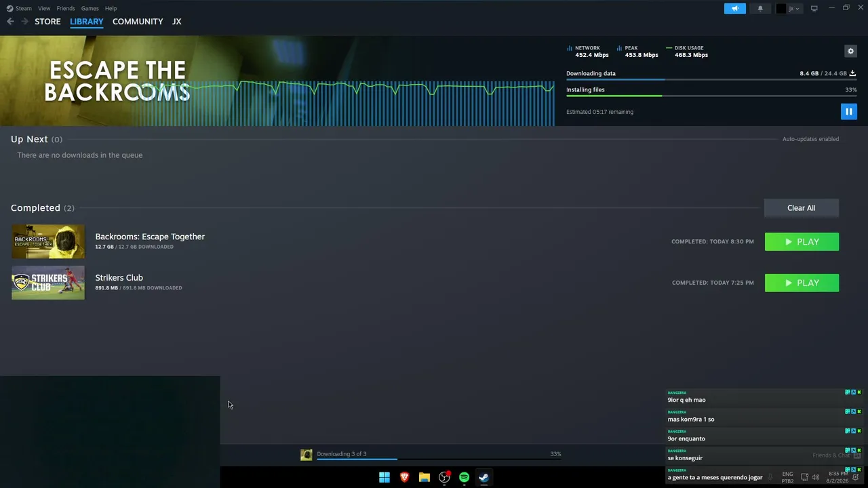Open the notifications bell
Image resolution: width=868 pixels, height=488 pixels.
point(760,8)
